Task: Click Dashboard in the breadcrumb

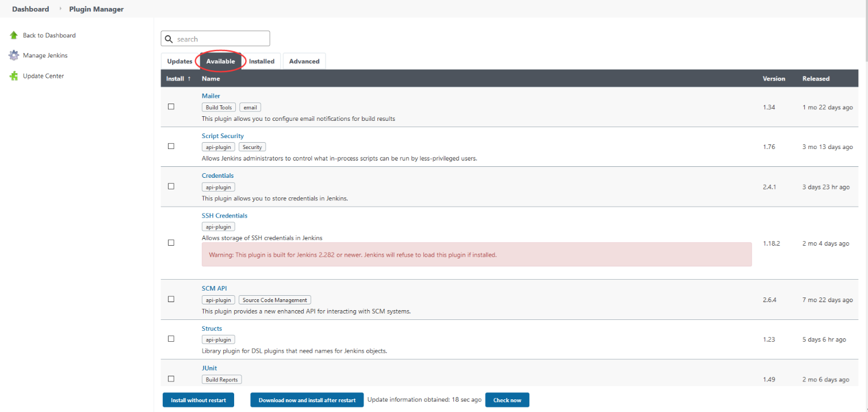Action: [x=30, y=9]
